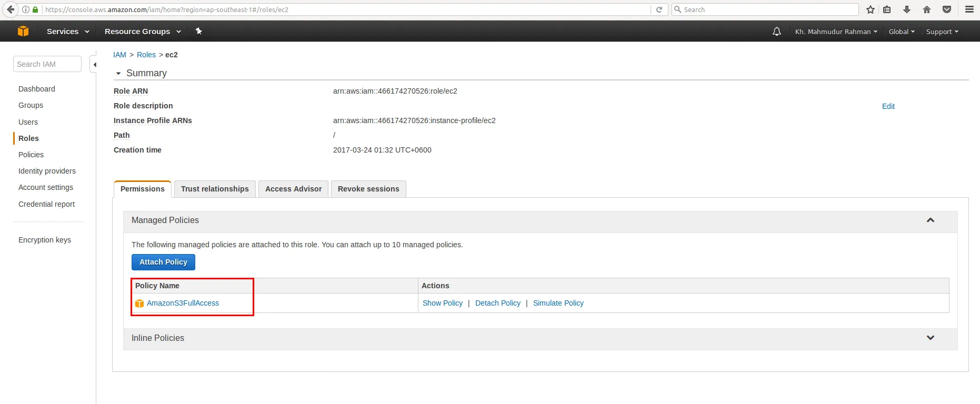980x404 pixels.
Task: Click the AWS console home cube logo
Action: [x=23, y=31]
